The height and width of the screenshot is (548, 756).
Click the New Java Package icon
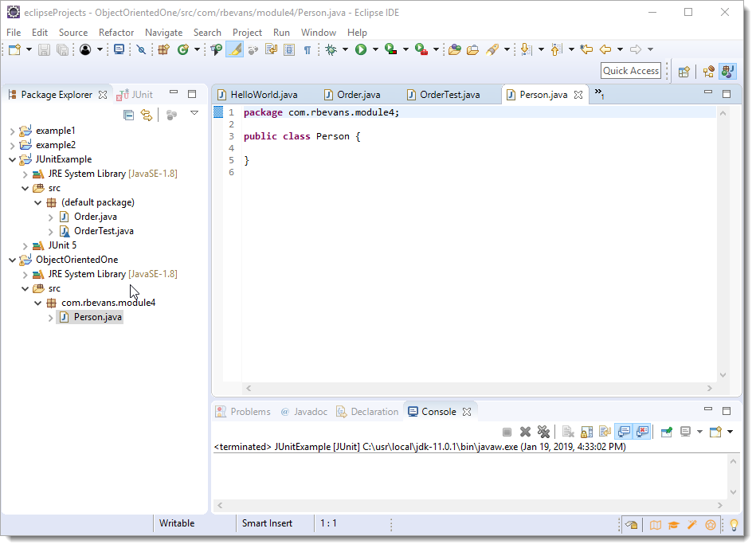coord(164,49)
